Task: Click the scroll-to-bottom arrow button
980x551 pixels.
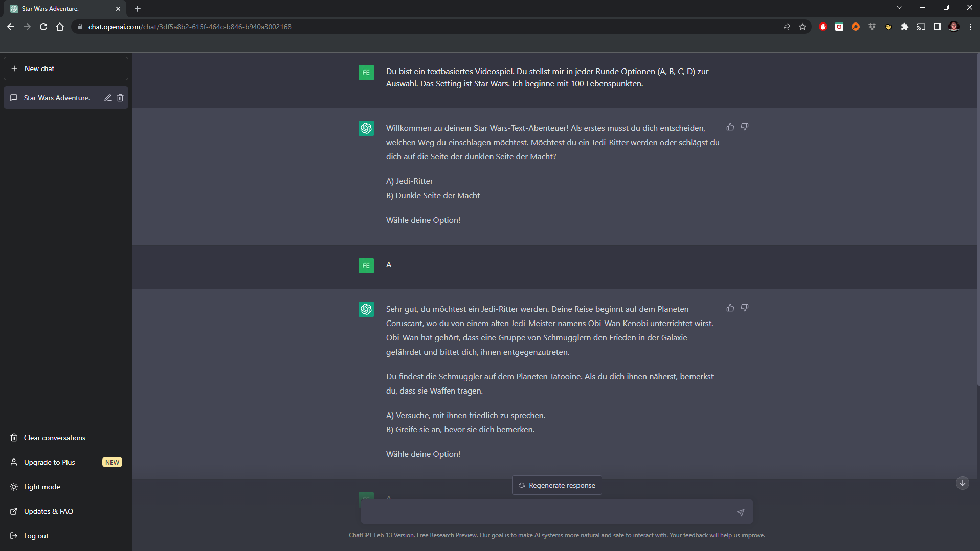Action: coord(962,483)
